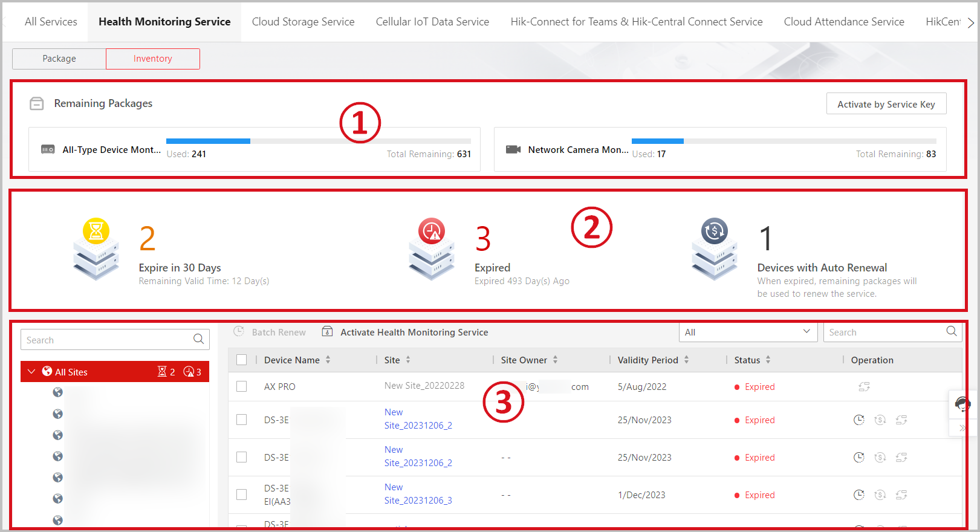Click the Expired status in the AX PRO row
980x532 pixels.
(754, 386)
